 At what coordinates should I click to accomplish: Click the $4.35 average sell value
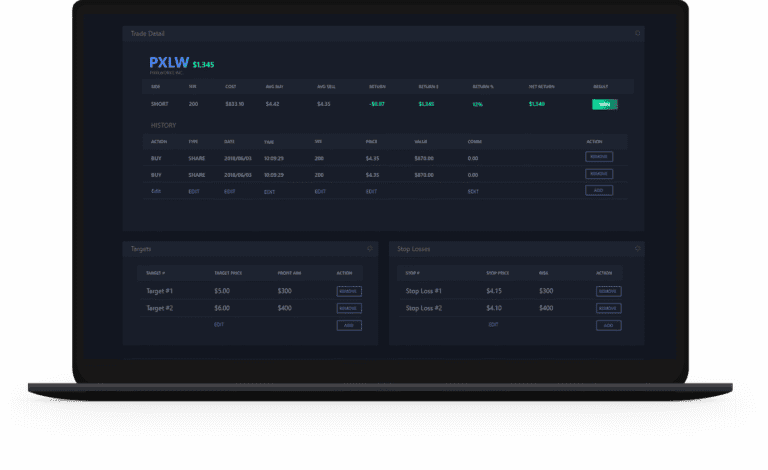pyautogui.click(x=324, y=104)
